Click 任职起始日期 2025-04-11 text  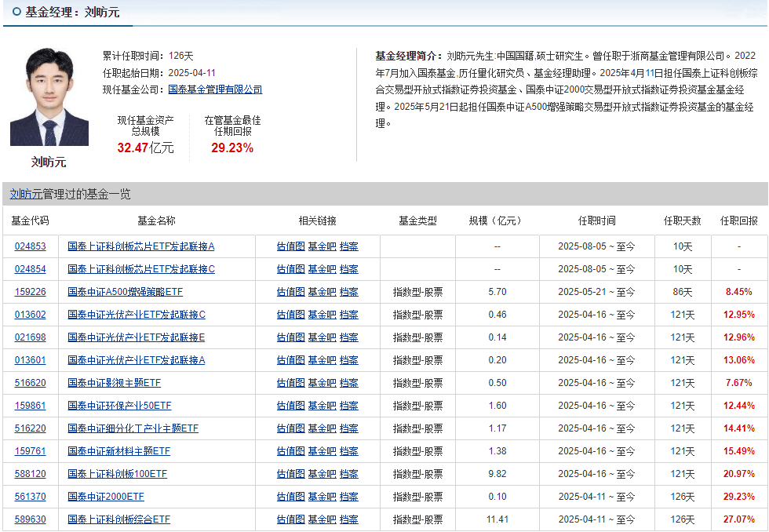(x=159, y=72)
